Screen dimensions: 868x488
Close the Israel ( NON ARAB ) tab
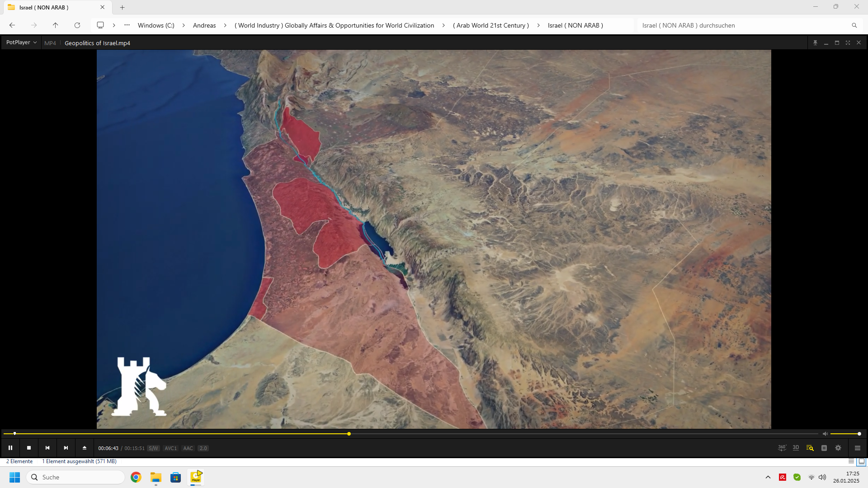[x=102, y=7]
